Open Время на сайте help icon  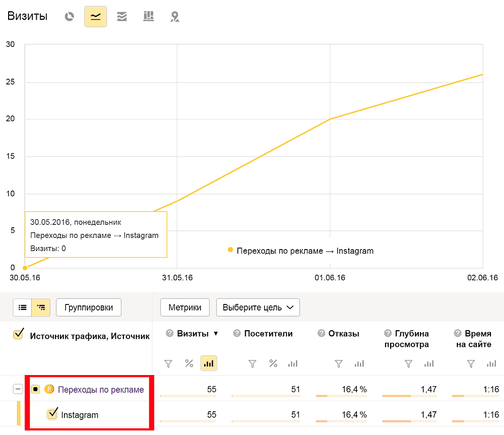tap(458, 333)
